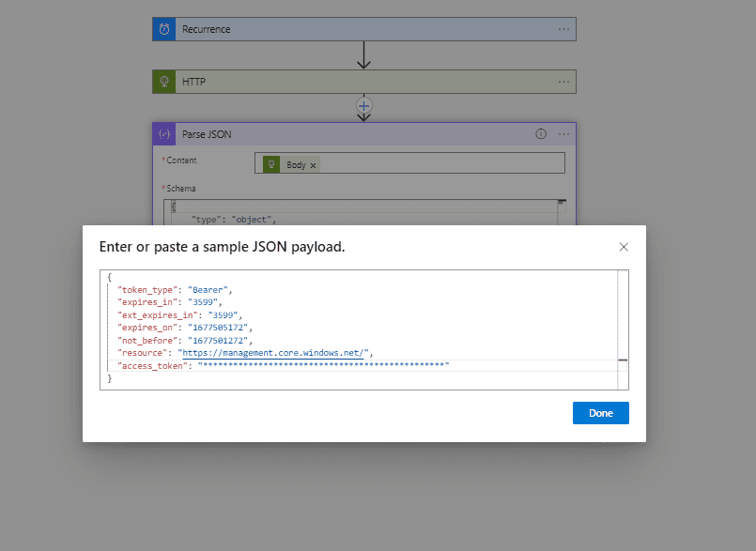Open the management.core.windows.net resource link
Image resolution: width=756 pixels, height=551 pixels.
coord(273,353)
